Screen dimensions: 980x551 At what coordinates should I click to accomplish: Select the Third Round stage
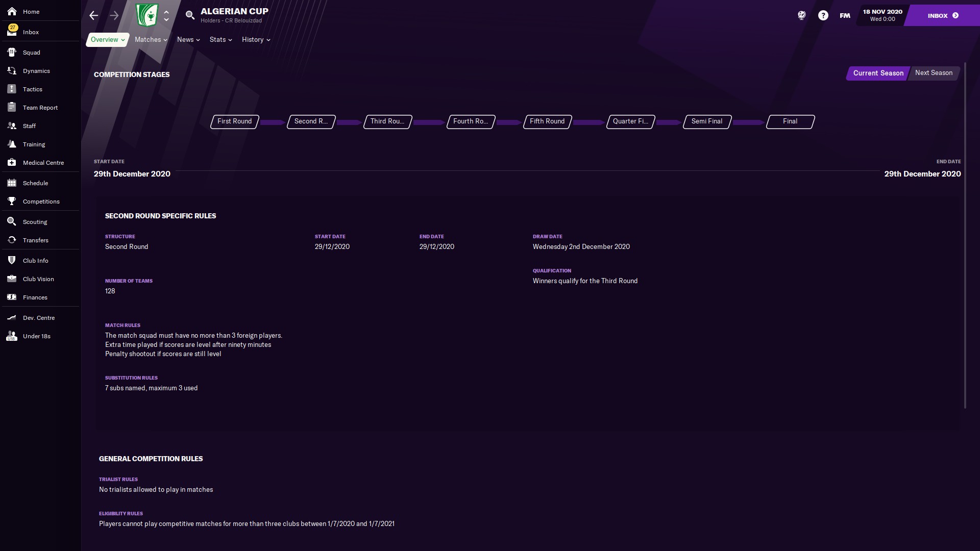coord(387,121)
